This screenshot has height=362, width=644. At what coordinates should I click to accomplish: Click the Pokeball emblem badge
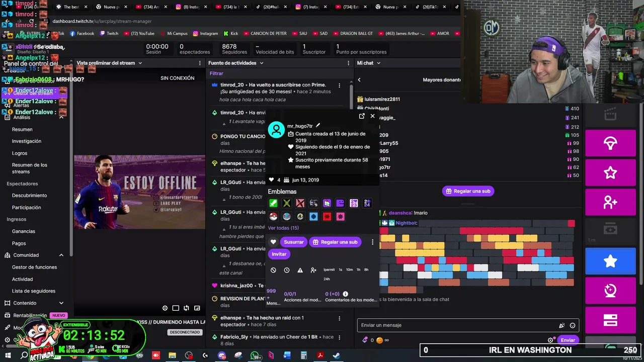(273, 217)
